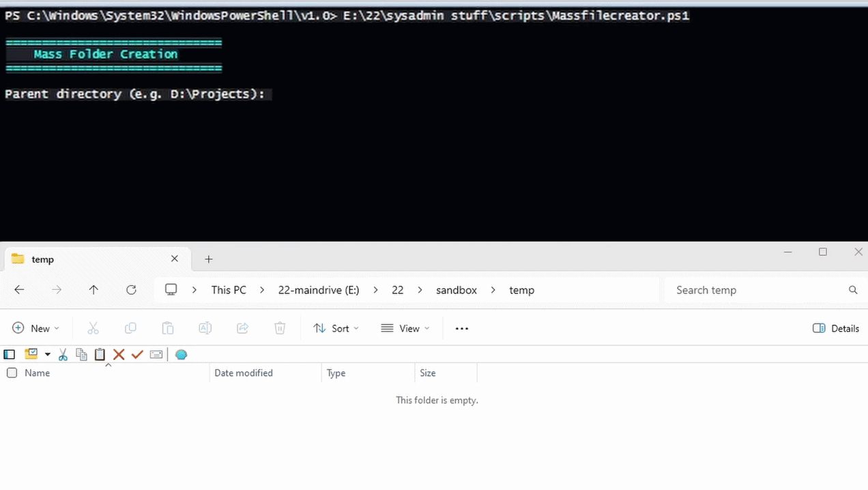Screen dimensions: 868x490
Task: Expand the chevron after 22-maindrive (E:)
Action: (x=375, y=290)
